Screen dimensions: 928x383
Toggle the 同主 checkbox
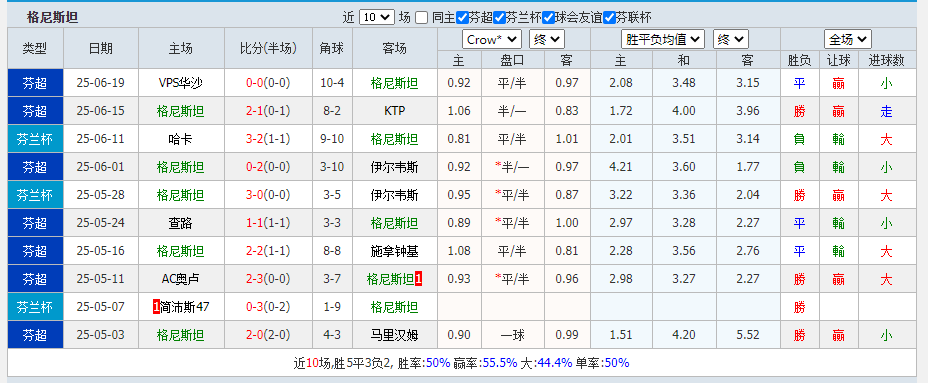tap(421, 18)
